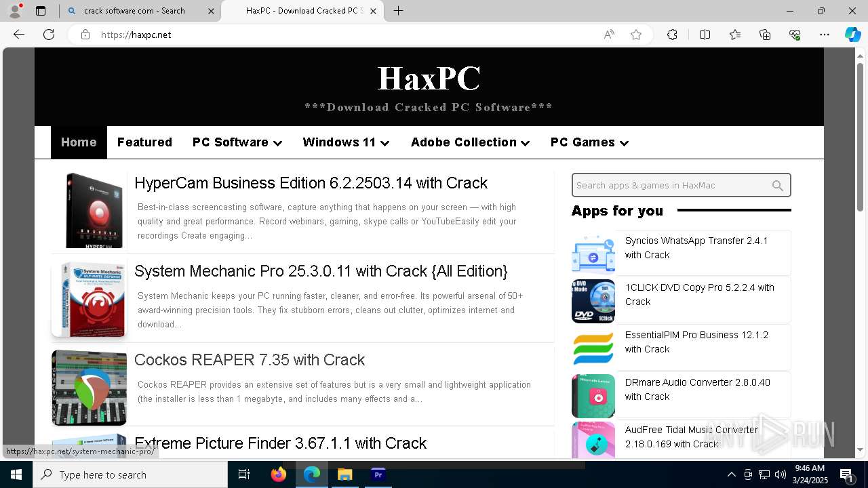Activate Read aloud icon in address bar
Image resolution: width=868 pixels, height=488 pixels.
(x=609, y=35)
